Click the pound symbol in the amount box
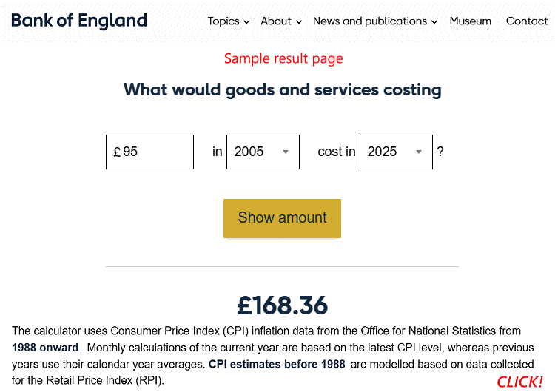The width and height of the screenshot is (555, 392). pyautogui.click(x=117, y=152)
